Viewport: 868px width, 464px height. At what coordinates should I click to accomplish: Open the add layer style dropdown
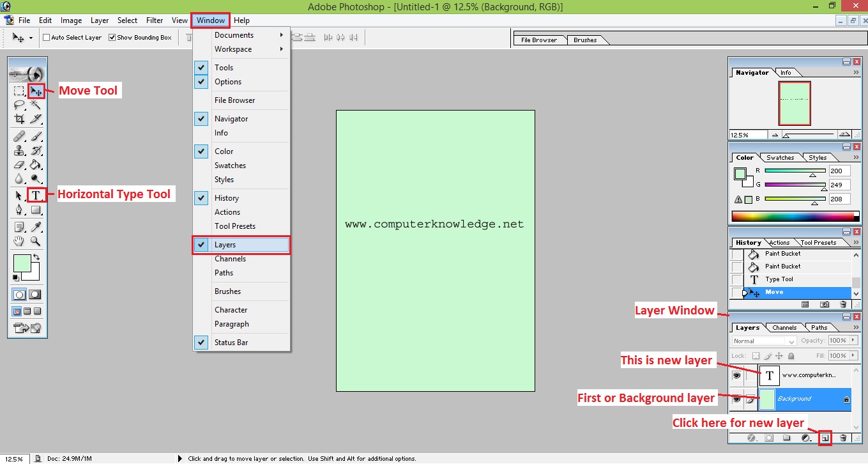pyautogui.click(x=752, y=438)
